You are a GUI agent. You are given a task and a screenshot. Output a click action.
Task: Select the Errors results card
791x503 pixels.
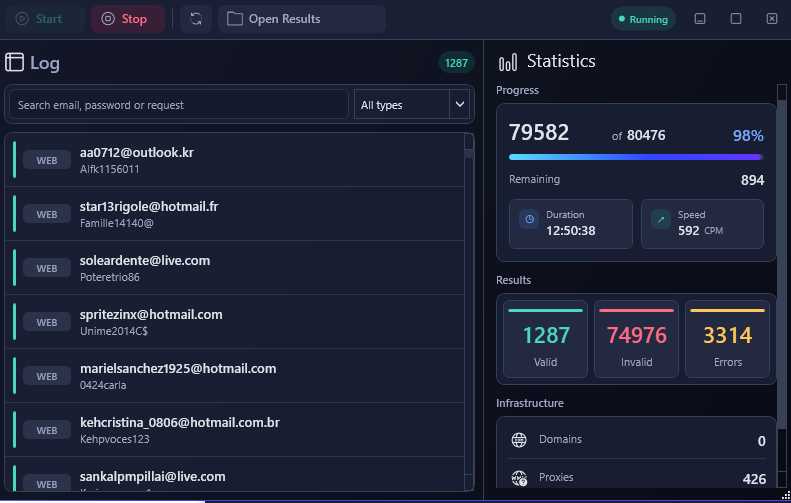pyautogui.click(x=727, y=339)
